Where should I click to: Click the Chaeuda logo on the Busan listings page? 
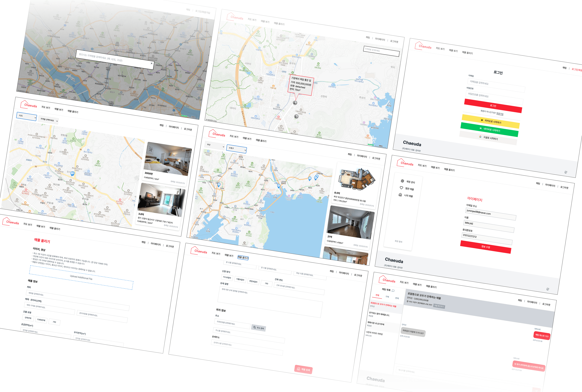tap(217, 134)
